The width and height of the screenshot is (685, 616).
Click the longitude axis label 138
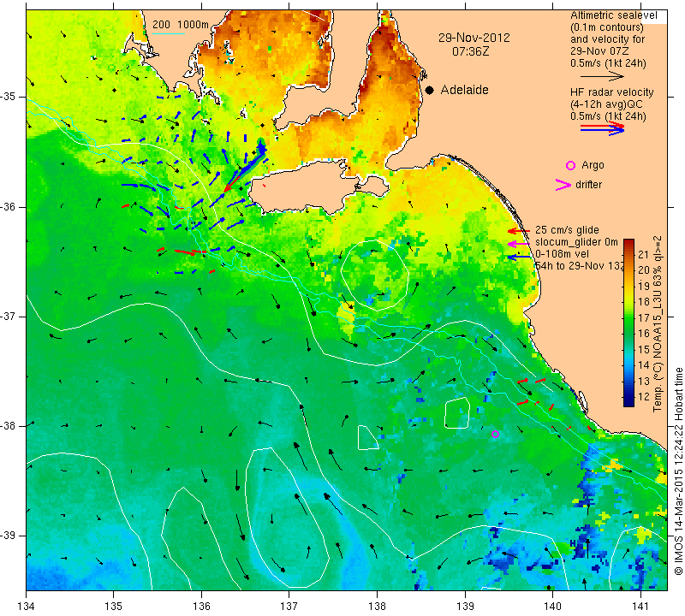tap(377, 606)
